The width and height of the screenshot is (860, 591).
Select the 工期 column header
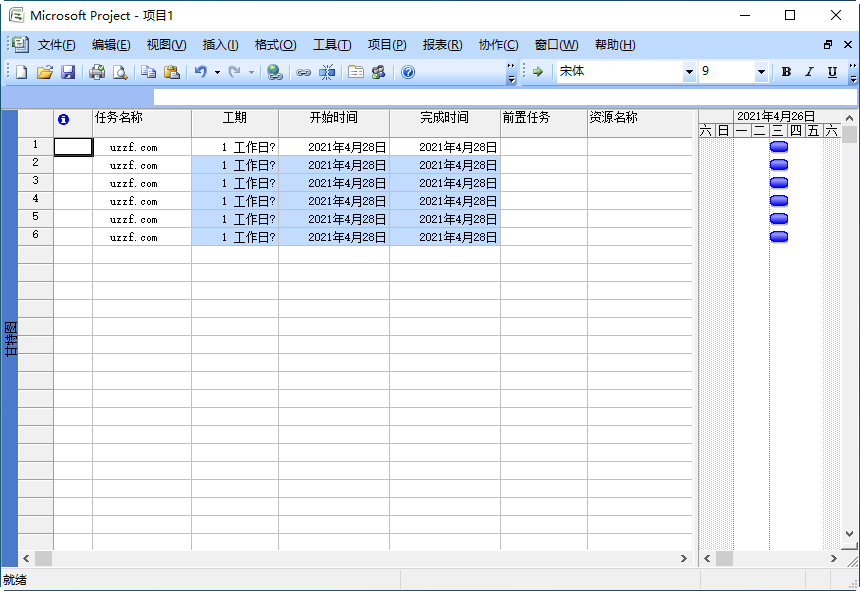click(x=235, y=123)
